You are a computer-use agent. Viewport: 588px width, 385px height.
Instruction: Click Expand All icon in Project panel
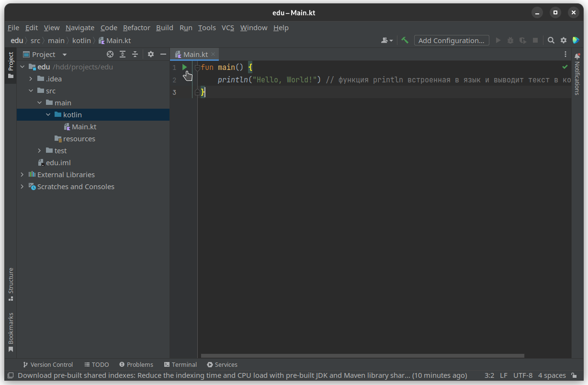click(x=123, y=55)
